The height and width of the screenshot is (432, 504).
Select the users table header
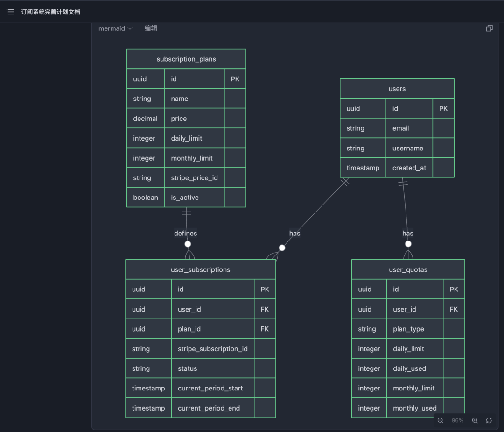[397, 89]
